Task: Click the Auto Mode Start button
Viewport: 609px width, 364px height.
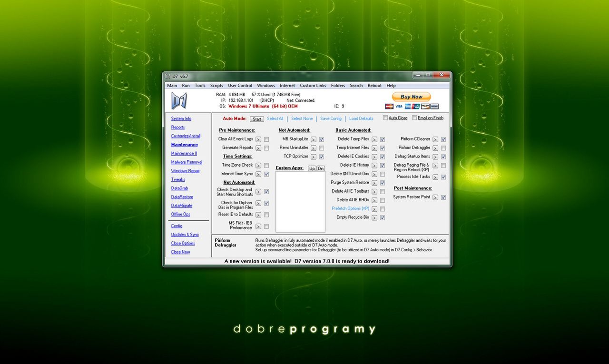Action: [257, 119]
